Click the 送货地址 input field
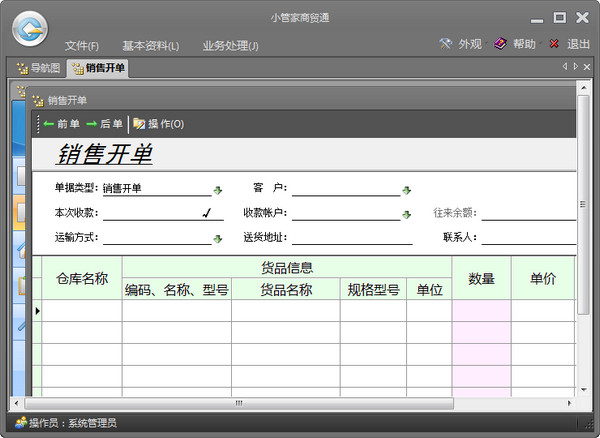This screenshot has width=600, height=438. pos(352,238)
